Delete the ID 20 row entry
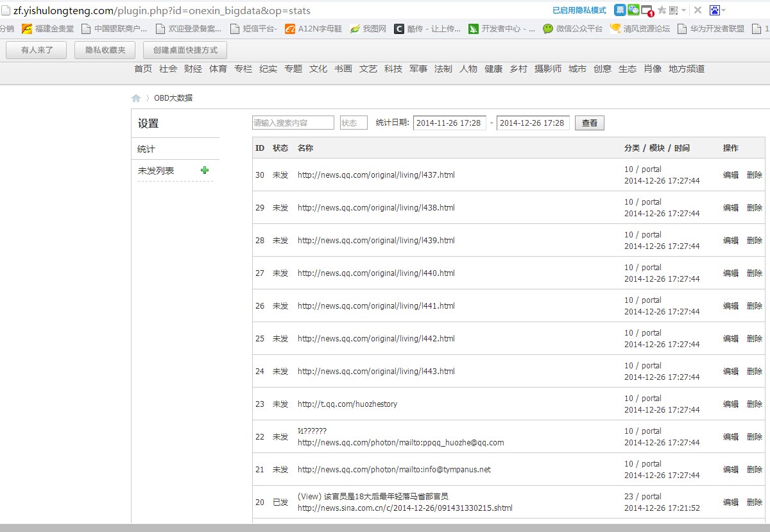 tap(755, 502)
